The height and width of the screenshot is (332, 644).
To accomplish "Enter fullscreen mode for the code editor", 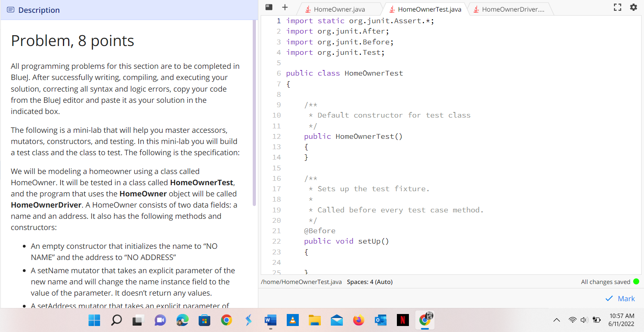I will coord(618,7).
